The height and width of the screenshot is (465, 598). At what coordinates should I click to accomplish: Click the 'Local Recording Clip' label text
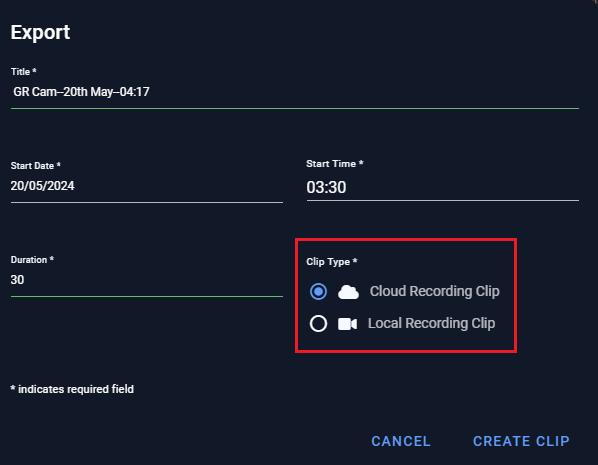(431, 323)
